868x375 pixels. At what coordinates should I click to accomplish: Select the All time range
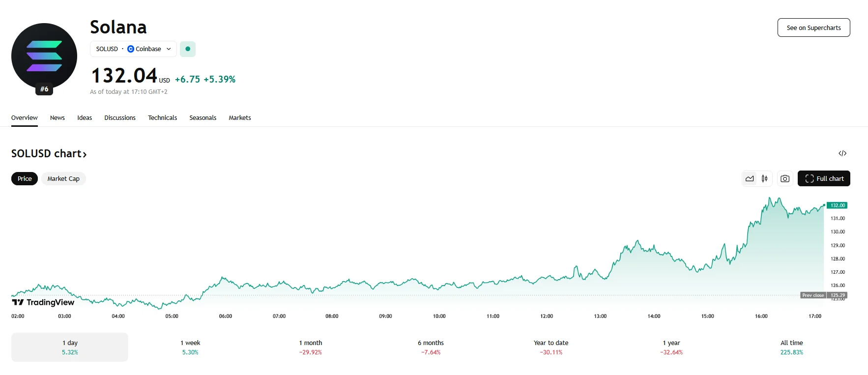tap(791, 347)
